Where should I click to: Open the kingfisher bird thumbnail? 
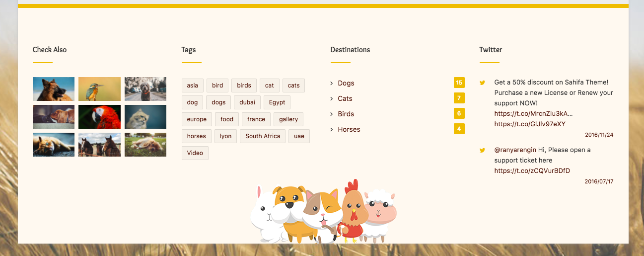(99, 89)
